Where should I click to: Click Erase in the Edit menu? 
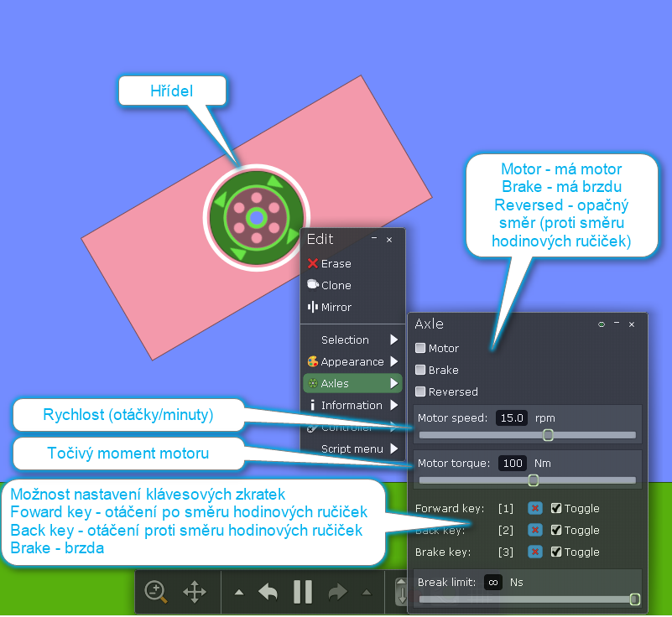(x=336, y=263)
